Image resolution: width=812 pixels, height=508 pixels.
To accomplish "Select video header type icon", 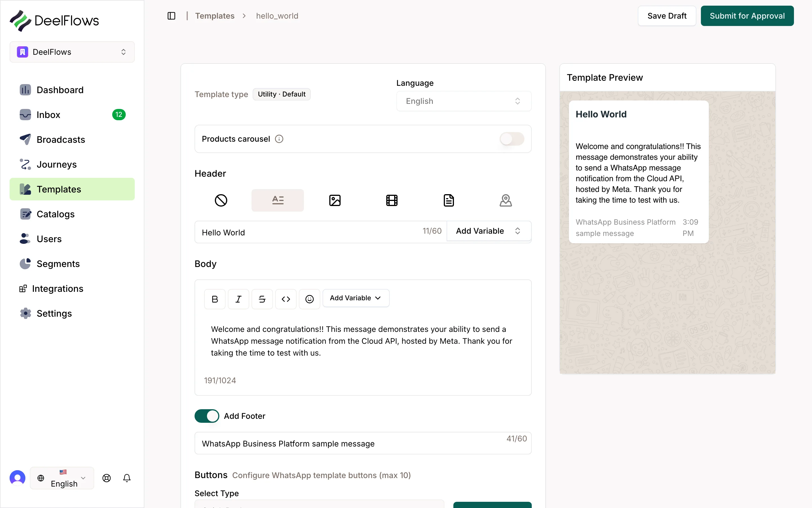I will [392, 200].
